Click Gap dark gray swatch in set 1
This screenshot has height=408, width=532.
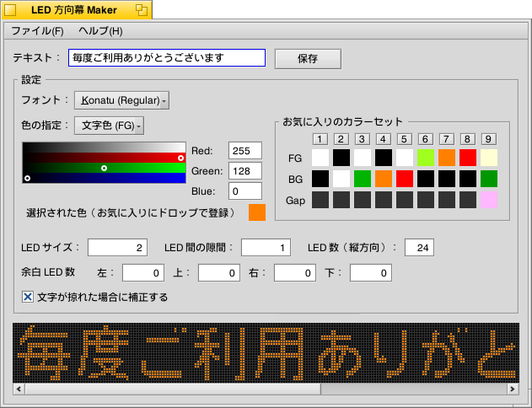(x=320, y=200)
